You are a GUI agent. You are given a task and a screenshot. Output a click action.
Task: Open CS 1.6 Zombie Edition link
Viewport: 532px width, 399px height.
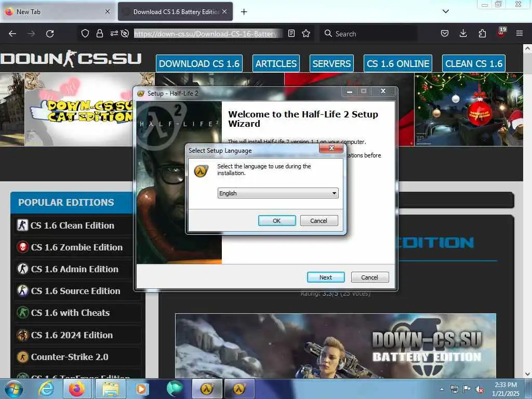76,247
